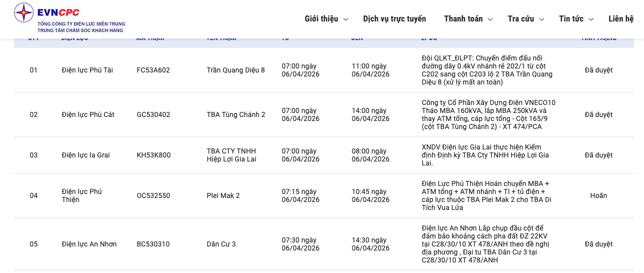Image resolution: width=644 pixels, height=273 pixels.
Task: Select station name Plei Mak 2
Action: (223, 195)
